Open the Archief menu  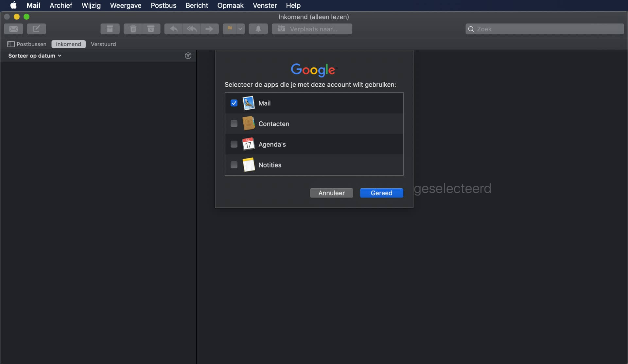(61, 5)
